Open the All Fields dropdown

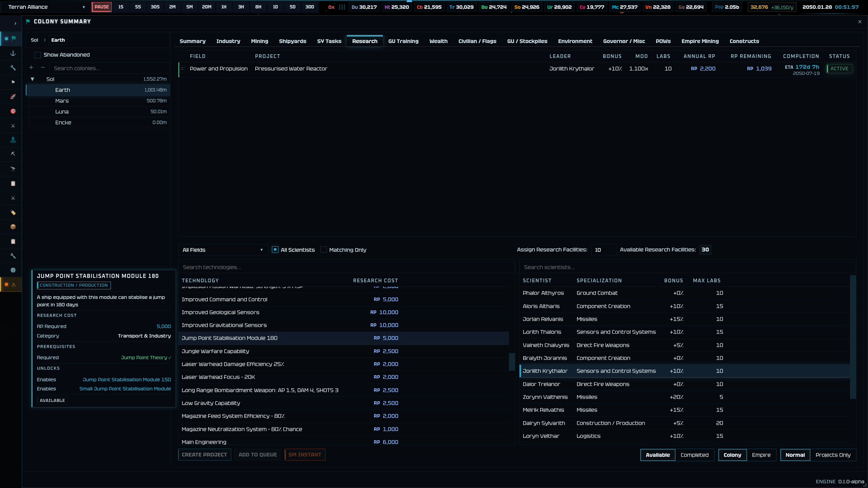click(223, 250)
